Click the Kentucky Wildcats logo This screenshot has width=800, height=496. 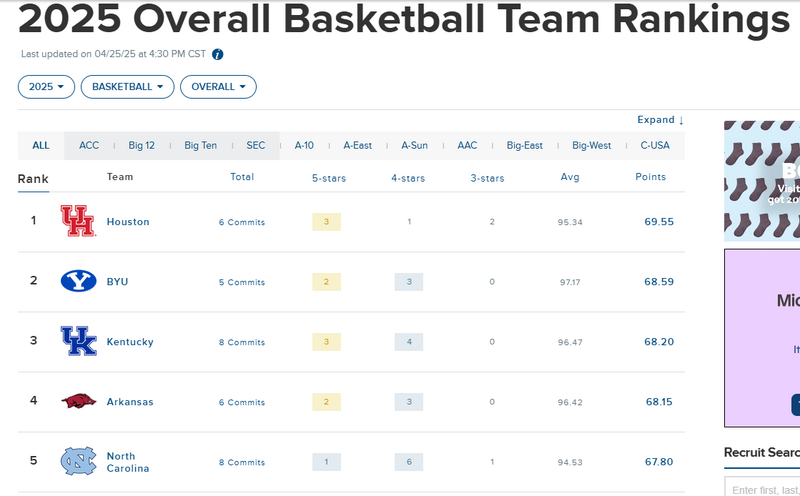coord(78,341)
